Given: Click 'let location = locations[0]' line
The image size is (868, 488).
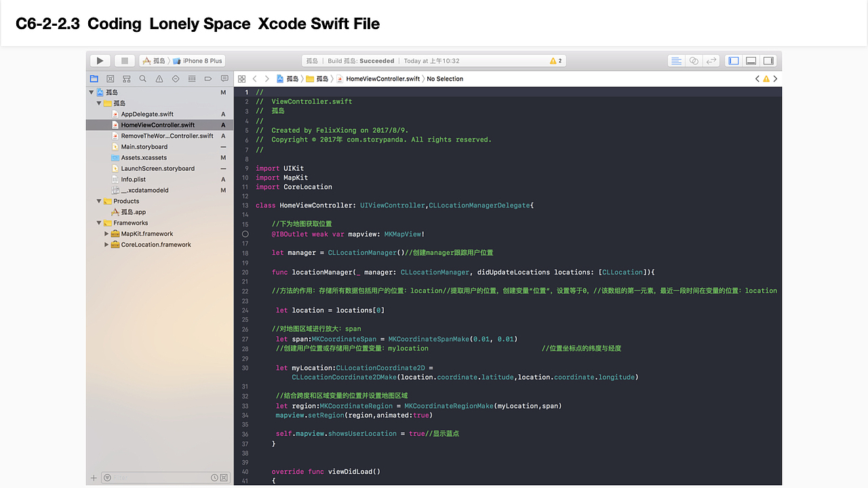Looking at the screenshot, I should [330, 310].
